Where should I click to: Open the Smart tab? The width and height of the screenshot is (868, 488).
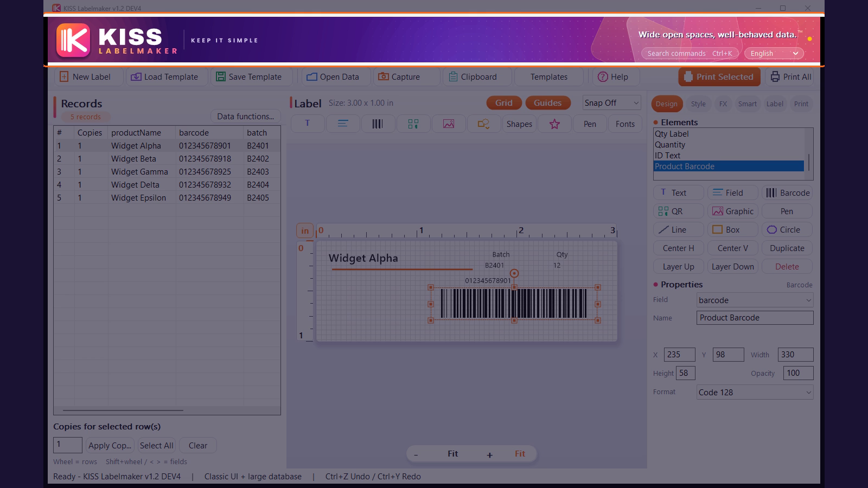point(747,104)
